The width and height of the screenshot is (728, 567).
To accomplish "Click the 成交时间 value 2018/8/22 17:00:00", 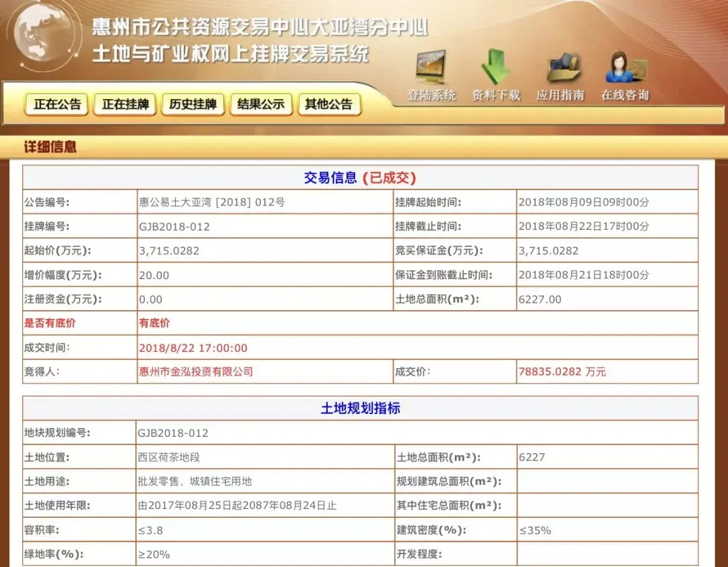I will tap(193, 348).
